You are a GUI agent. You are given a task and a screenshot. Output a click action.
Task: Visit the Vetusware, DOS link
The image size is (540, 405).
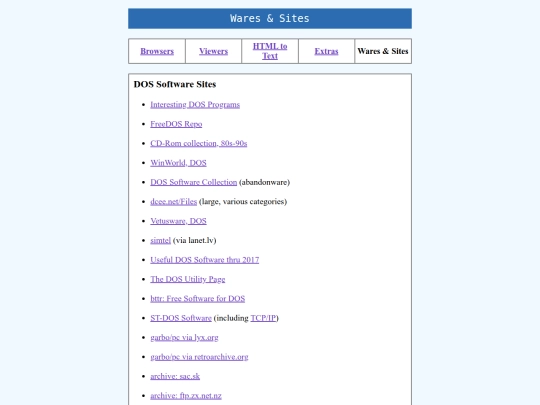(178, 221)
